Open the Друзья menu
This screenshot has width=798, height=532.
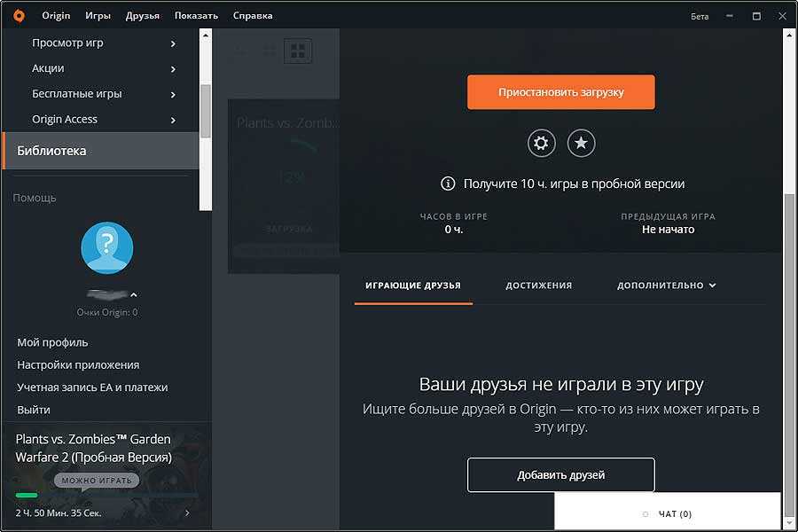coord(143,16)
